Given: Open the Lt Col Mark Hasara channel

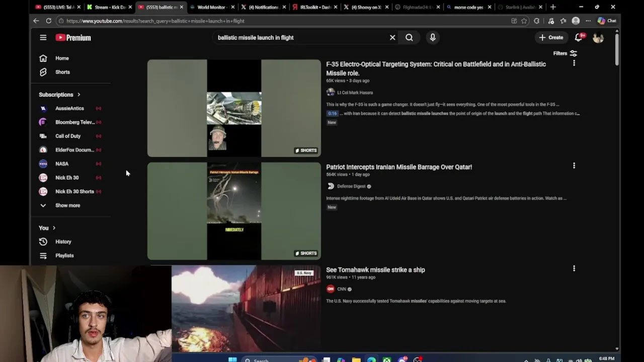Looking at the screenshot, I should coord(355,93).
